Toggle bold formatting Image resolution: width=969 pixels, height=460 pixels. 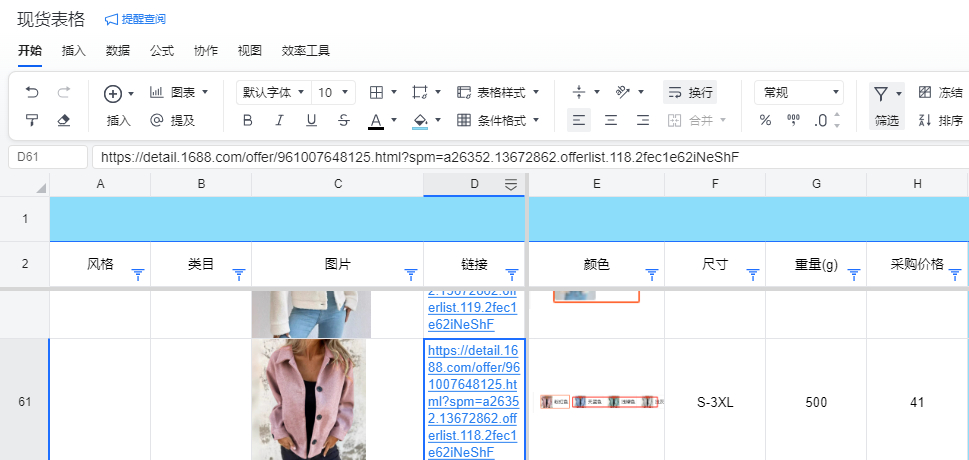pos(248,120)
